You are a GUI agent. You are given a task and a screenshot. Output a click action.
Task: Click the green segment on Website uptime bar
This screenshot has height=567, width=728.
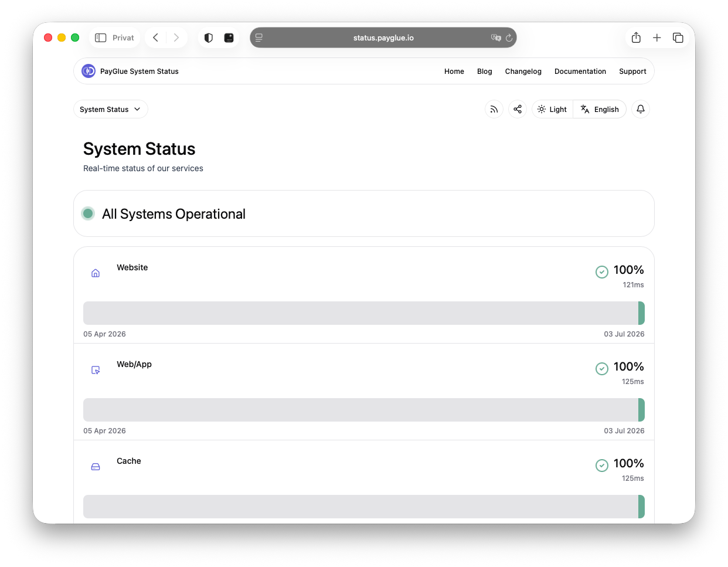[x=641, y=313]
